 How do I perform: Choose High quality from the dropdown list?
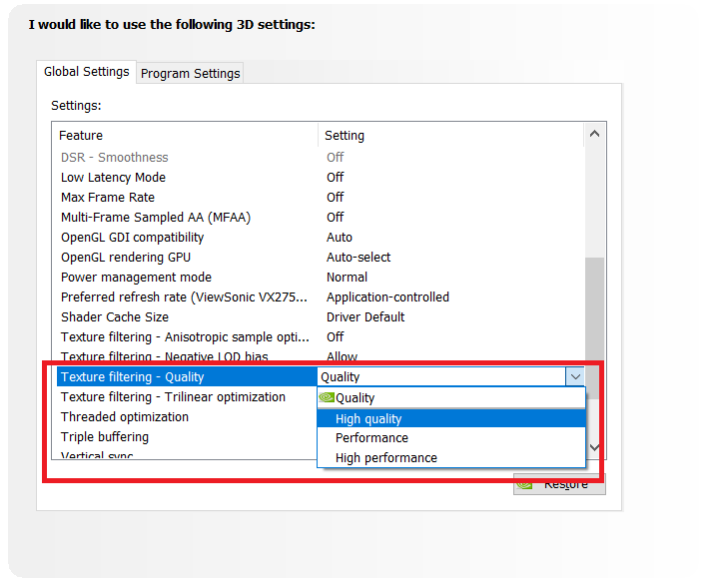coord(368,419)
